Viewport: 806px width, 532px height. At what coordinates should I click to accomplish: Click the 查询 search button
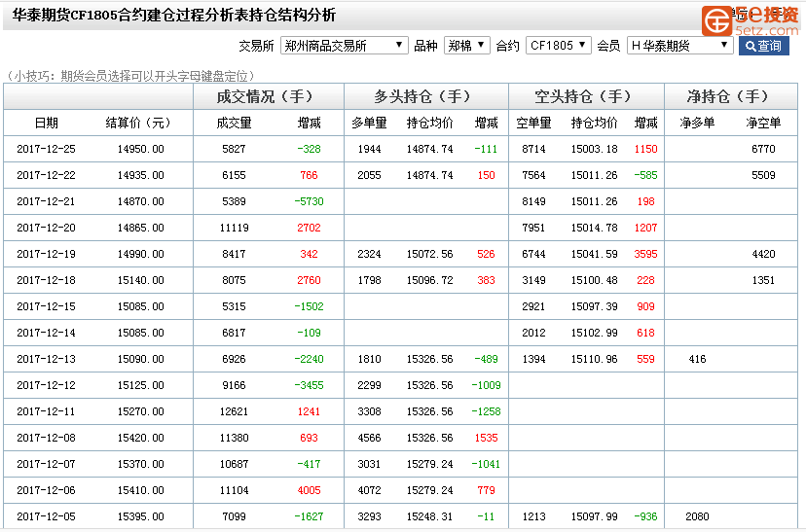tap(763, 46)
